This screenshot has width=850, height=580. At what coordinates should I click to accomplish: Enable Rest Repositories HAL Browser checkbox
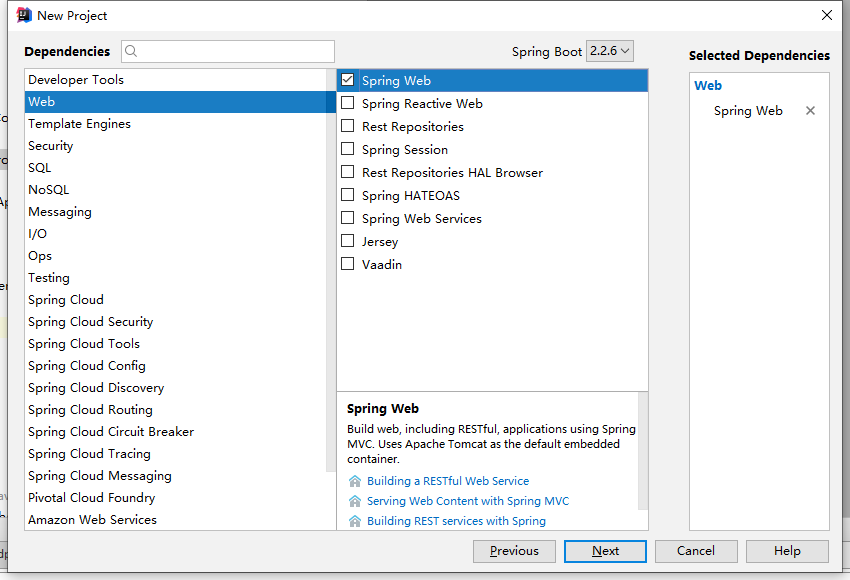[x=347, y=172]
